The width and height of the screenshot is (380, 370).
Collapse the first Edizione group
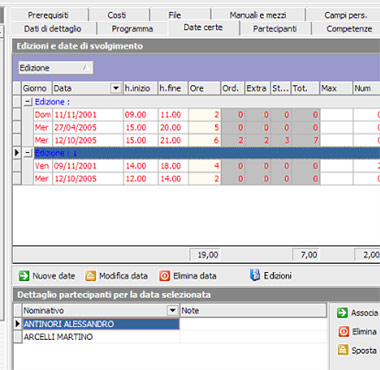click(x=28, y=102)
